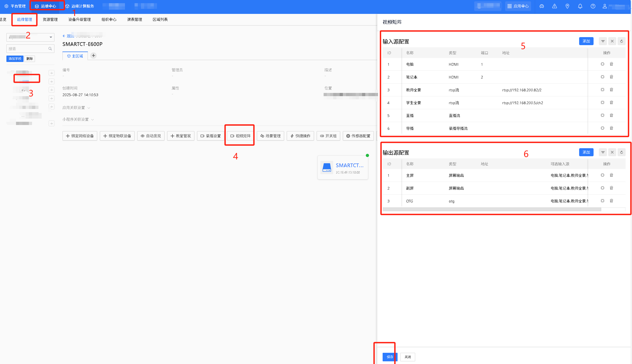Image resolution: width=632 pixels, height=364 pixels.
Task: Delete the OTG output source row
Action: [x=611, y=201]
